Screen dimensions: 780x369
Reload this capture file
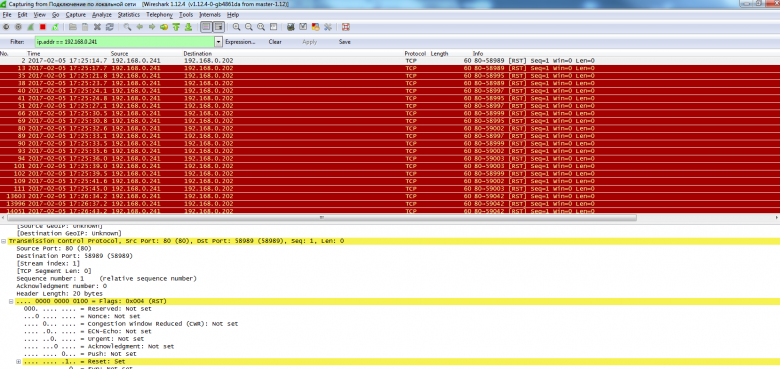(109, 27)
